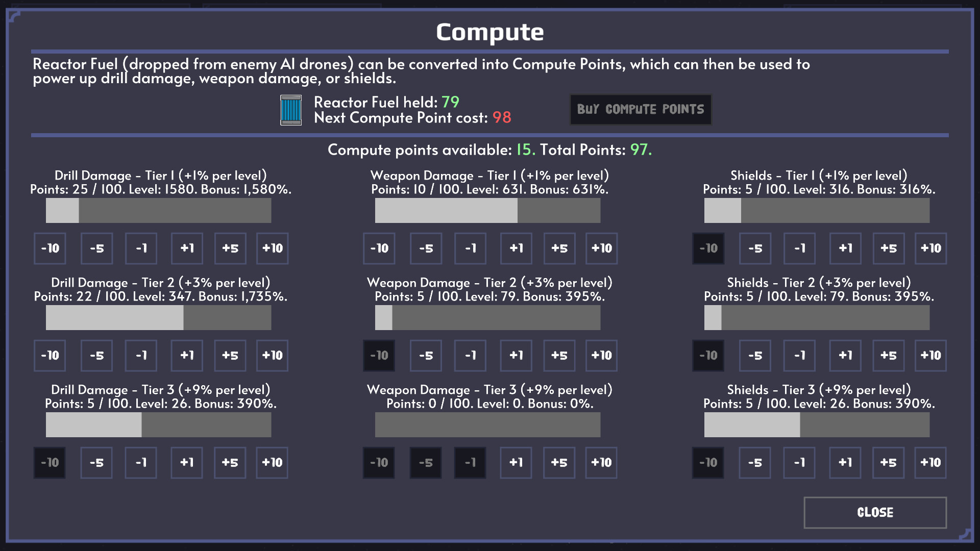Close the Compute window

[x=875, y=512]
